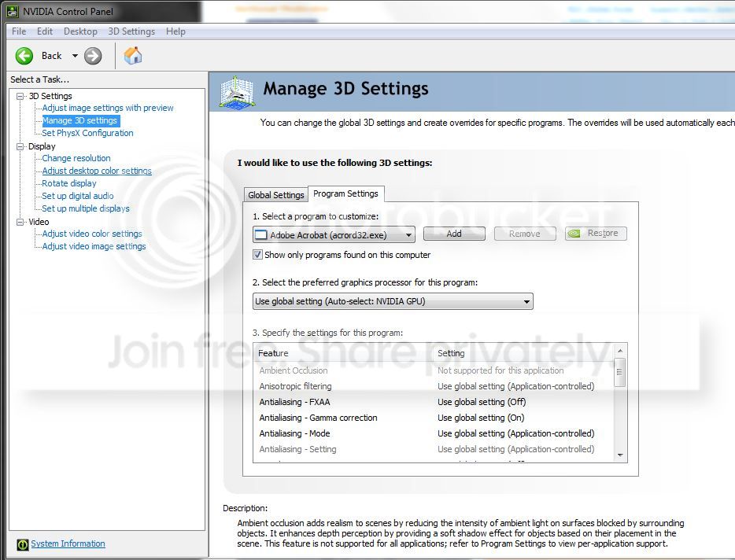Open the System Information link

coord(68,543)
